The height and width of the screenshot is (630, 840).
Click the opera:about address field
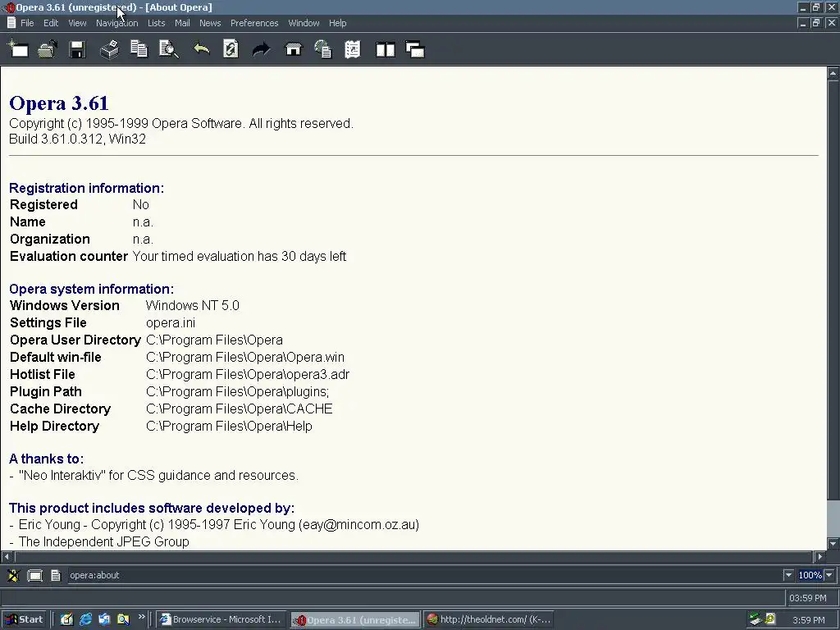(425, 575)
